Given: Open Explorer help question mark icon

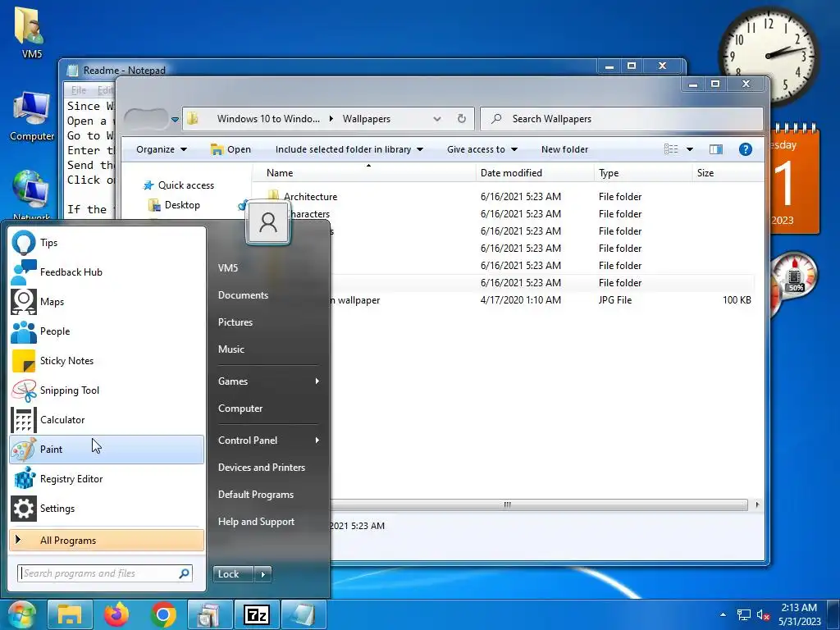Looking at the screenshot, I should (745, 149).
